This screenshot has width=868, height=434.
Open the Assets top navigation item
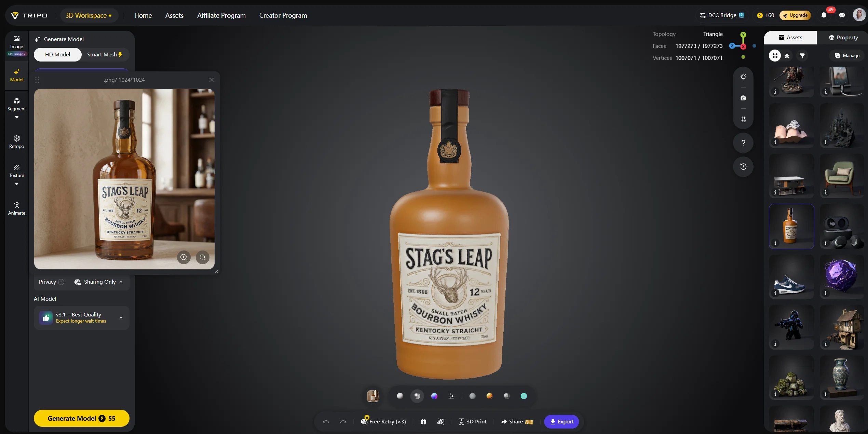[174, 15]
